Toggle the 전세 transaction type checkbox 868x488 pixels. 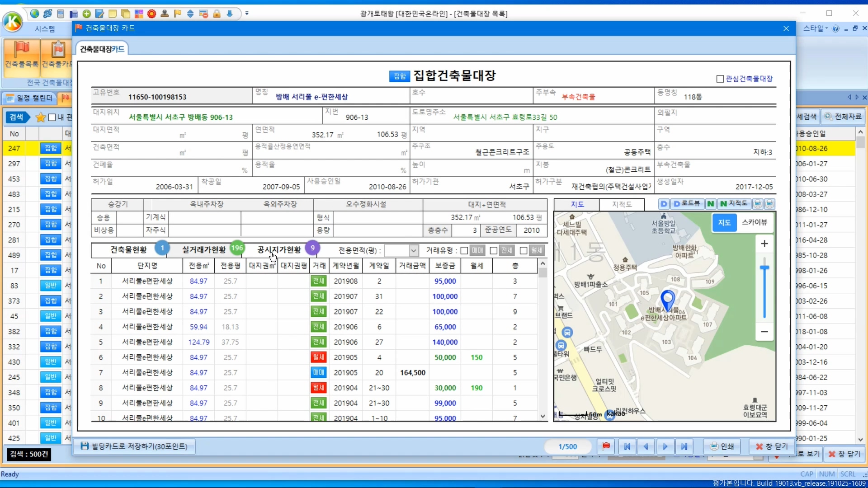pyautogui.click(x=494, y=250)
